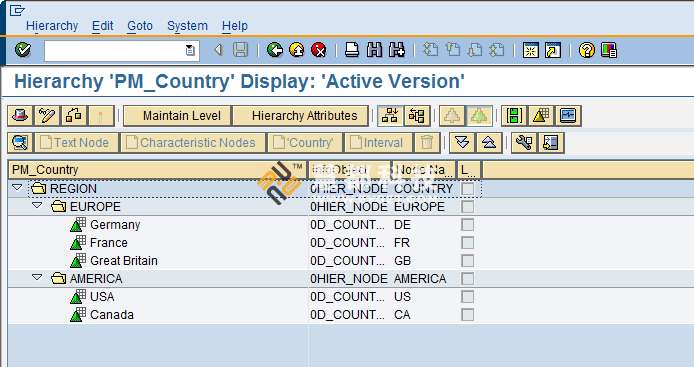Tick the checkbox in the Great Britain row

(467, 261)
